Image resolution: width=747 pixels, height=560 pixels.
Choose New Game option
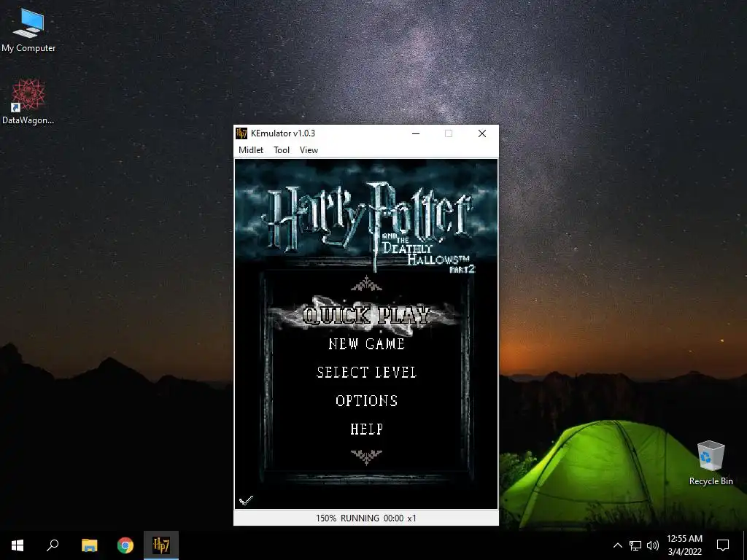tap(366, 344)
